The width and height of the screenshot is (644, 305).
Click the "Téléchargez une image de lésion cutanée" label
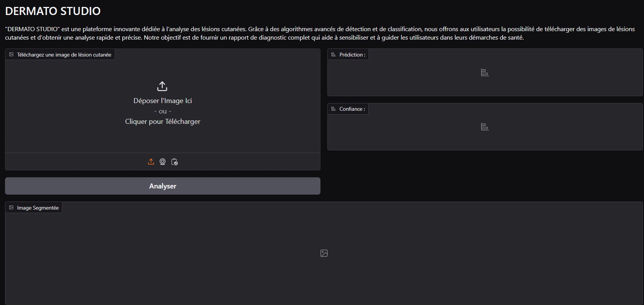tap(64, 55)
